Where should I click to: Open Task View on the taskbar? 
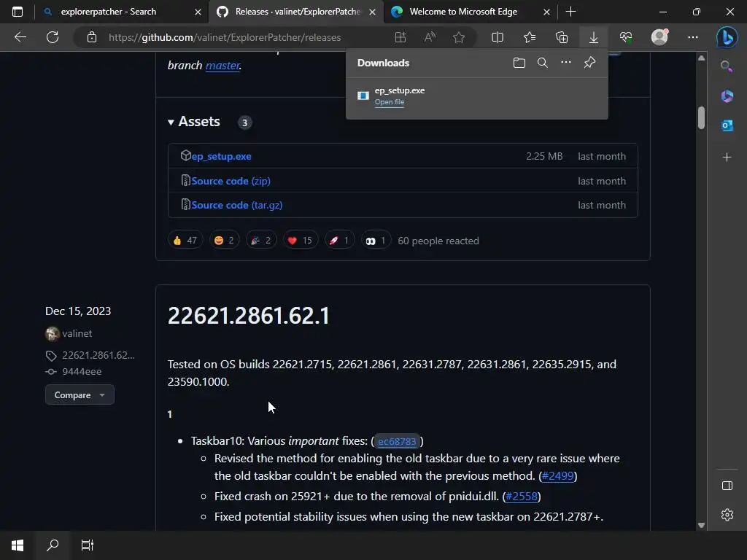click(x=88, y=545)
